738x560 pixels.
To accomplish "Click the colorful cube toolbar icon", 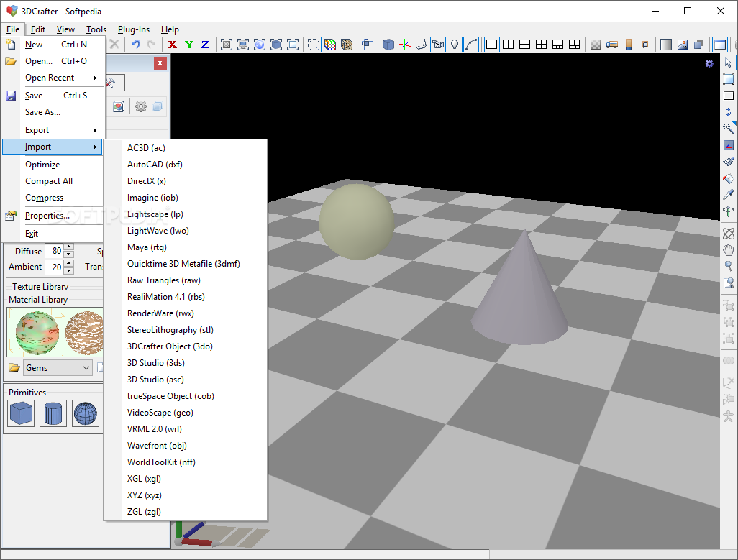I will tap(330, 44).
